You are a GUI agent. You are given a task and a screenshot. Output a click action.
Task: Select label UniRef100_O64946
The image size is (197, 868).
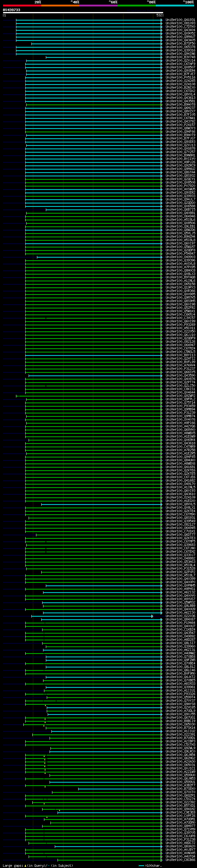click(180, 216)
